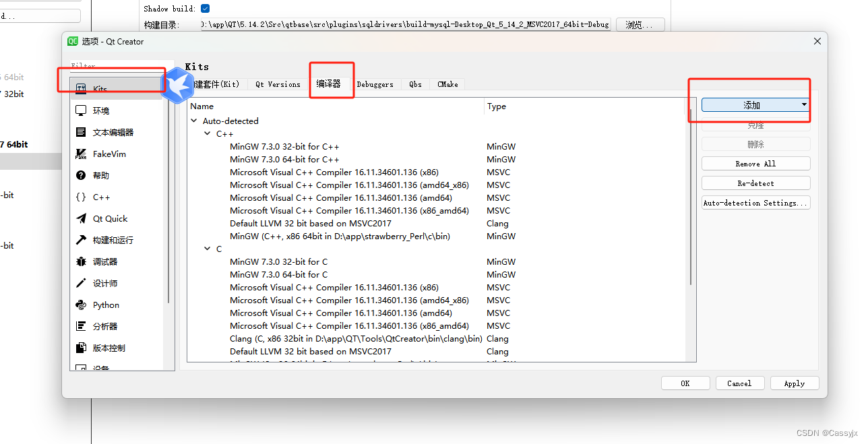This screenshot has height=444, width=868.
Task: Select the 版本控制 version control icon
Action: coord(82,347)
